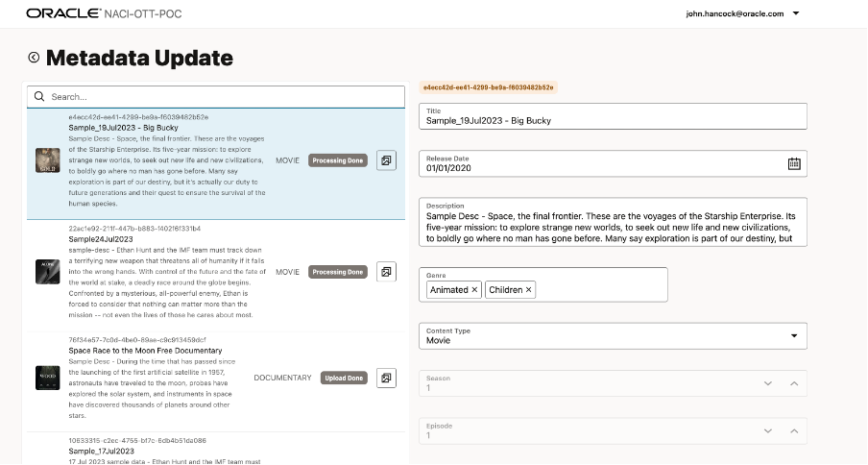Image resolution: width=868 pixels, height=465 pixels.
Task: Edit the Release Date field
Action: pyautogui.click(x=613, y=164)
